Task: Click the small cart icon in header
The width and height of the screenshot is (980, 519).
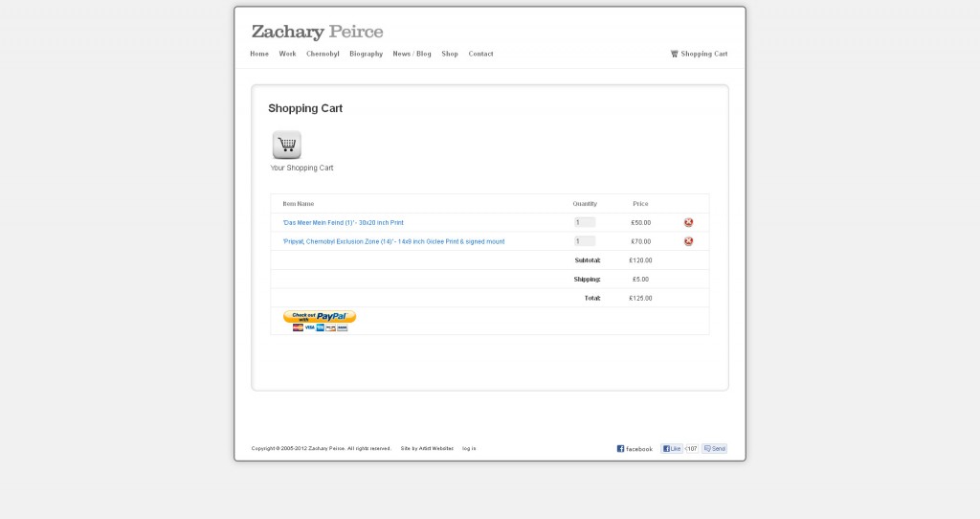Action: [674, 54]
